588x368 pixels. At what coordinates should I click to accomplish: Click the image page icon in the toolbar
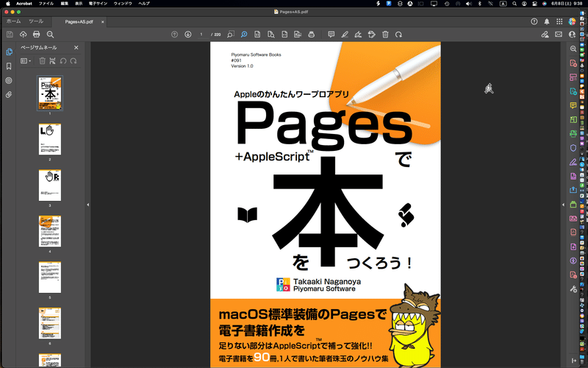[x=298, y=35]
